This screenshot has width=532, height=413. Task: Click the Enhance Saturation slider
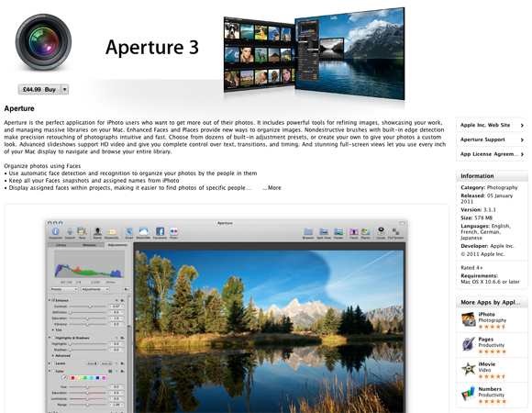[88, 318]
